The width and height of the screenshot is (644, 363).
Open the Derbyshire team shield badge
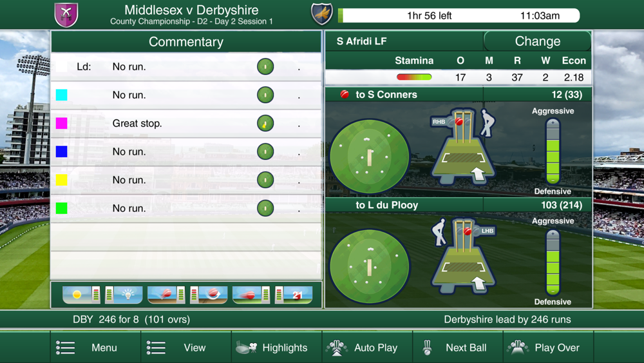321,14
